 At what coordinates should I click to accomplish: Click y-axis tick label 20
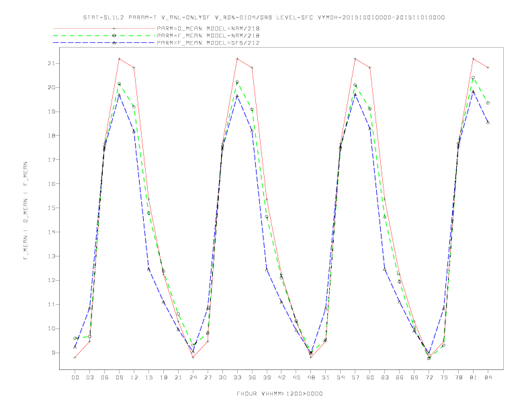[52, 87]
